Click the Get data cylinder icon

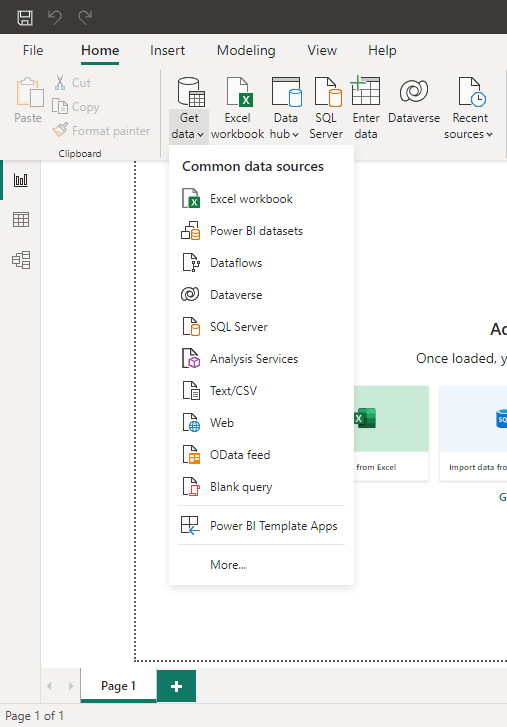tap(190, 92)
